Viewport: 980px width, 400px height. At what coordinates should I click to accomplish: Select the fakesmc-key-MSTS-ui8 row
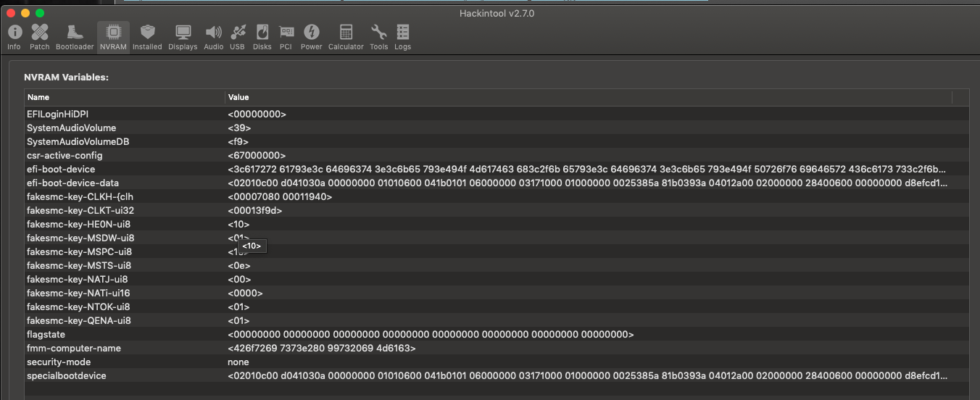point(497,266)
